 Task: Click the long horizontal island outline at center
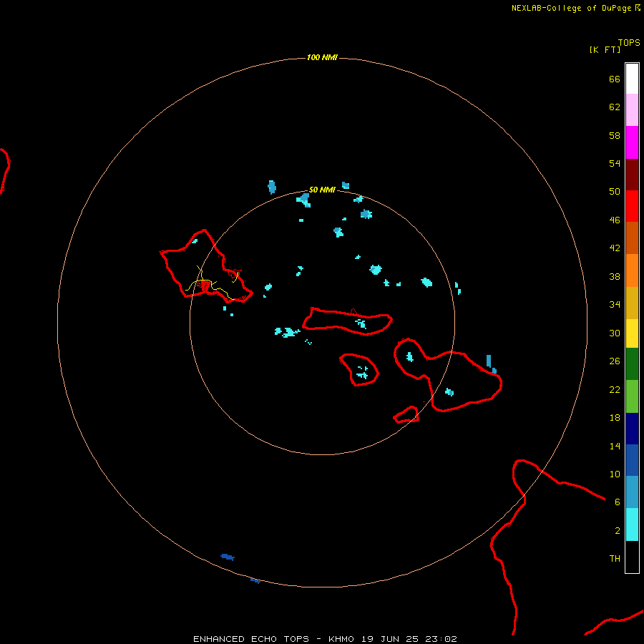coord(348,321)
